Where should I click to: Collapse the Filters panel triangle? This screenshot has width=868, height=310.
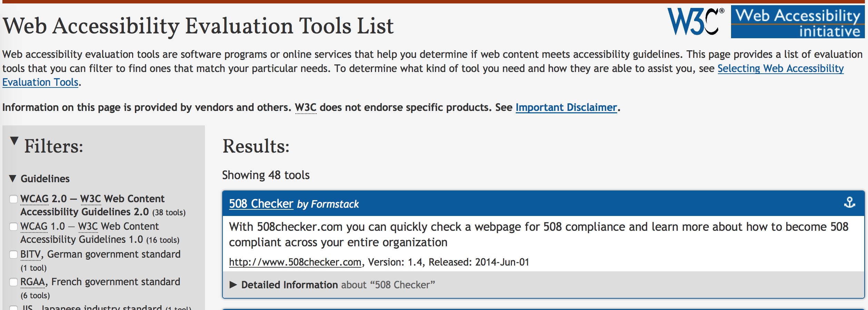tap(14, 141)
